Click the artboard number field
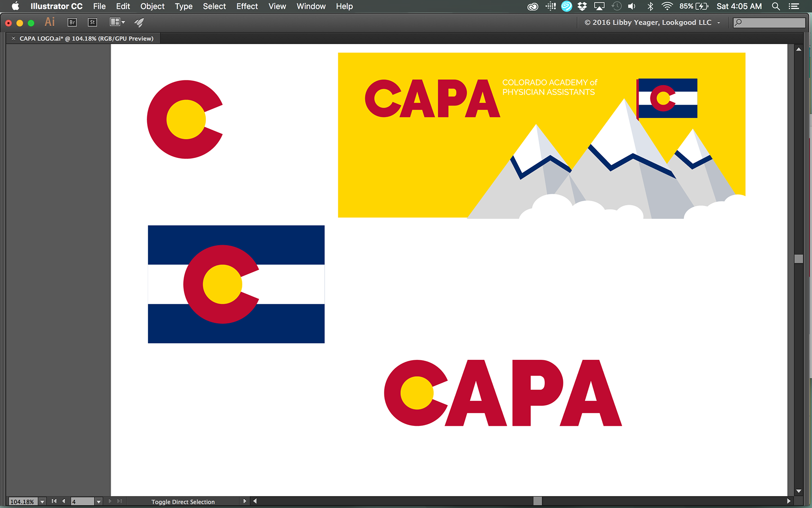 tap(82, 502)
